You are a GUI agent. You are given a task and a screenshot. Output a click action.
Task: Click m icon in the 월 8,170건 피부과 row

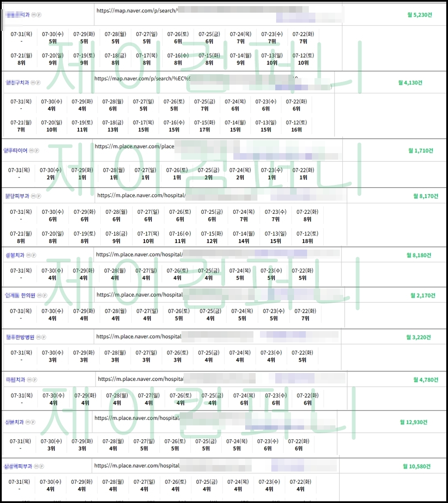(33, 196)
